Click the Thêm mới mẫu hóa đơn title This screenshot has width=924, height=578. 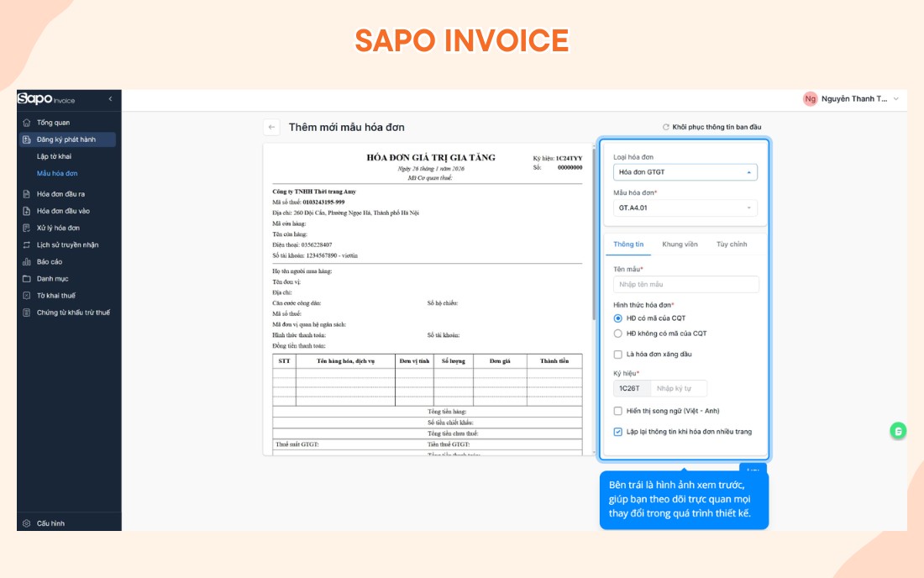(346, 127)
